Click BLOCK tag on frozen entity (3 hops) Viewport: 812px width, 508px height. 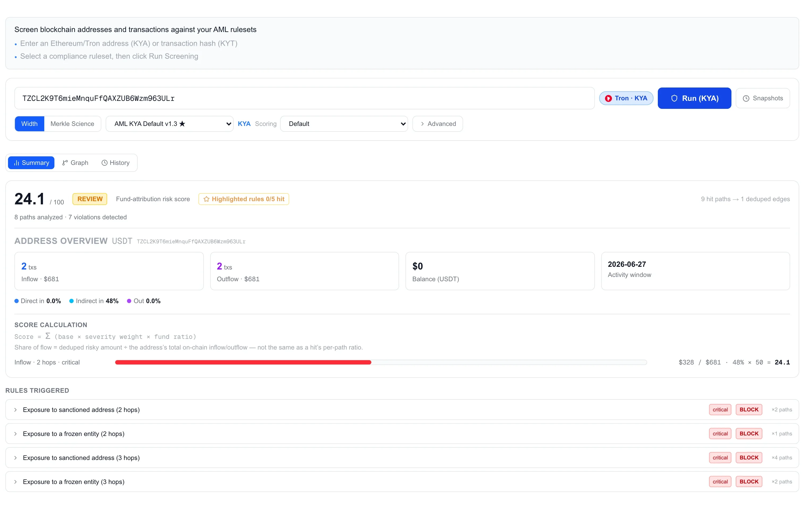(749, 482)
